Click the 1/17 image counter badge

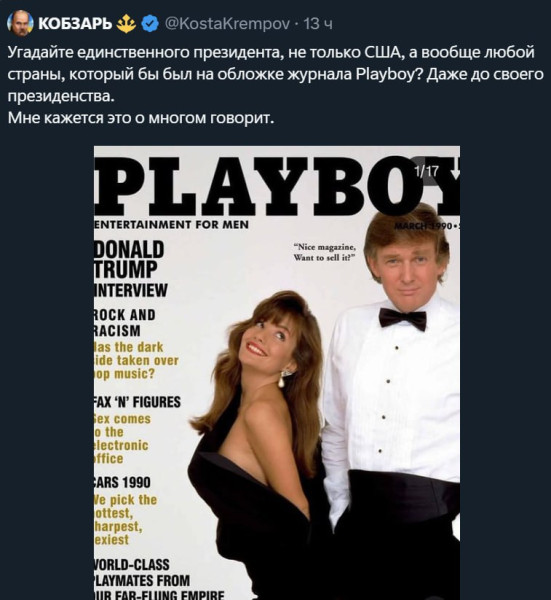pyautogui.click(x=427, y=171)
